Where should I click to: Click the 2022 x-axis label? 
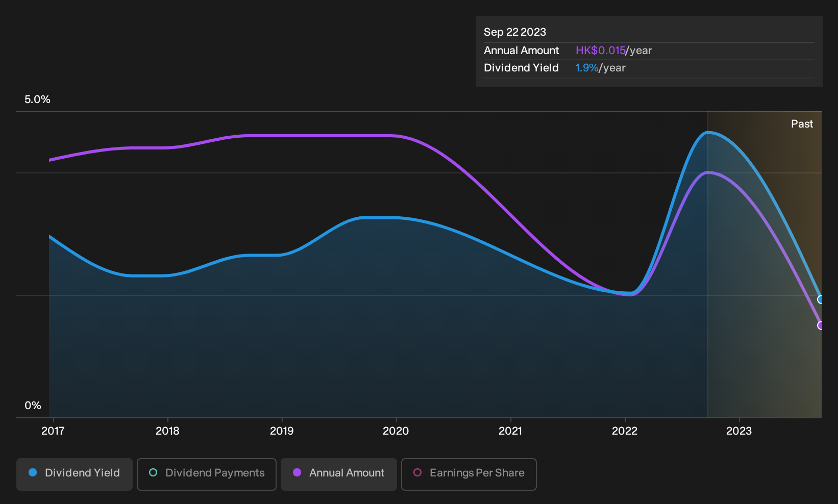tap(625, 431)
